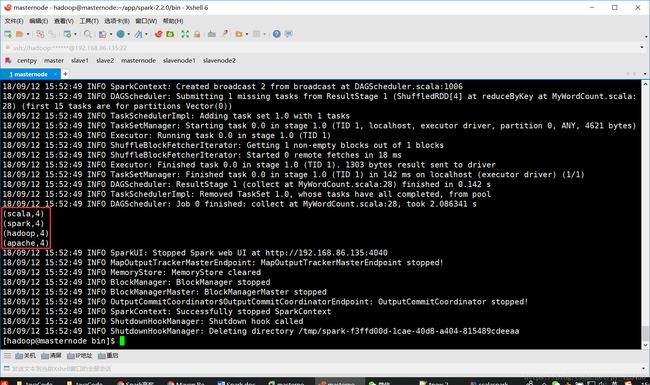
Task: Click the '(hadoop,4)' output line
Action: click(26, 233)
